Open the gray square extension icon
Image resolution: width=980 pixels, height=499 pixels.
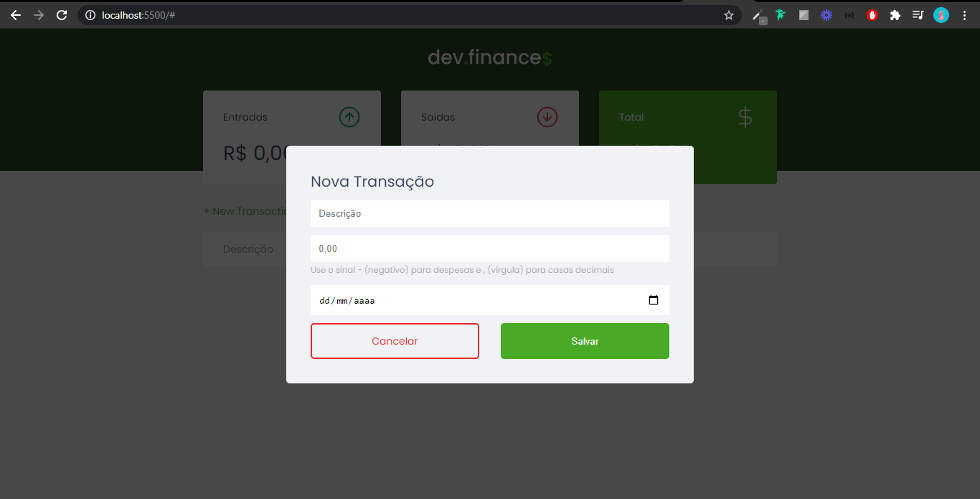click(804, 15)
